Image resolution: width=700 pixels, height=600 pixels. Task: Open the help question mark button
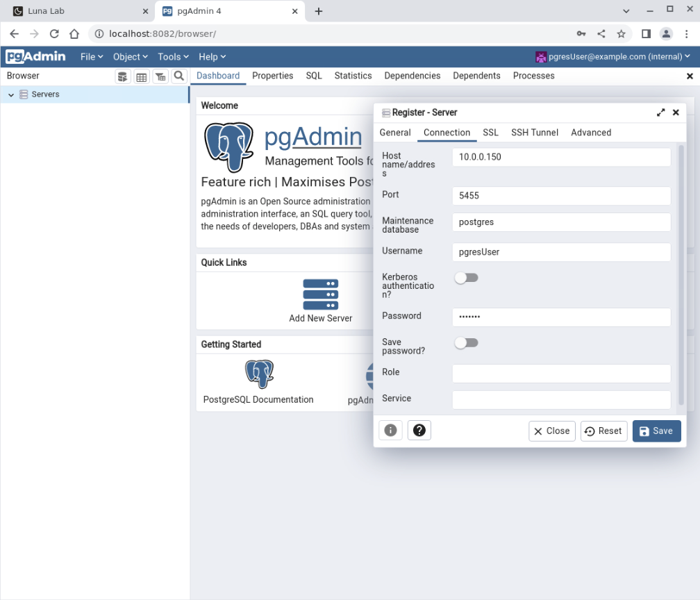click(419, 431)
